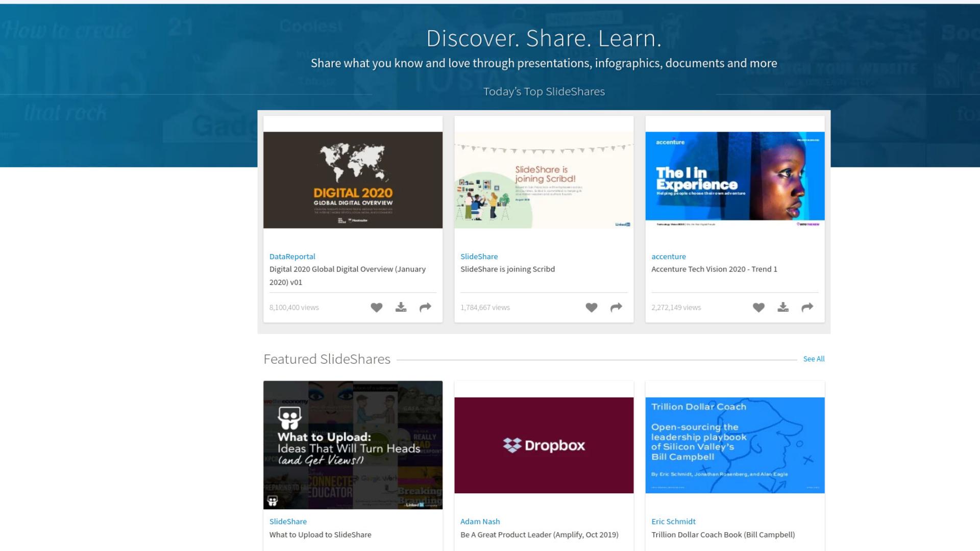This screenshot has width=980, height=551.
Task: Open Digital 2020 Global Digital Overview title
Action: click(348, 275)
